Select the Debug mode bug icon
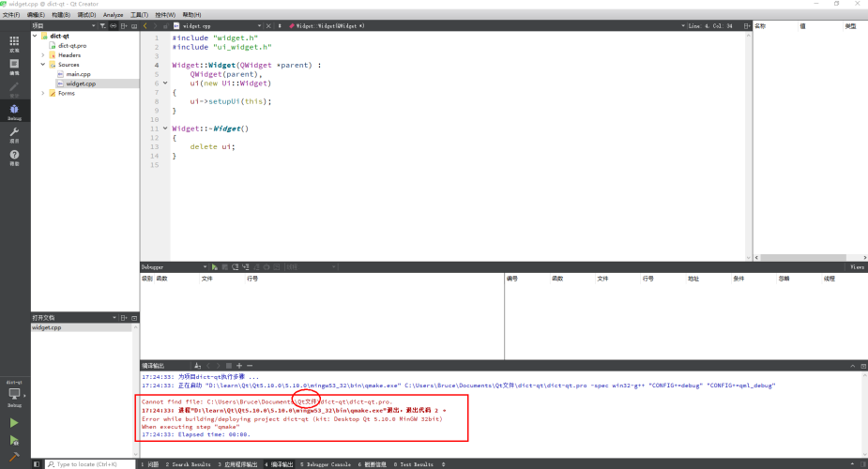 (14, 112)
